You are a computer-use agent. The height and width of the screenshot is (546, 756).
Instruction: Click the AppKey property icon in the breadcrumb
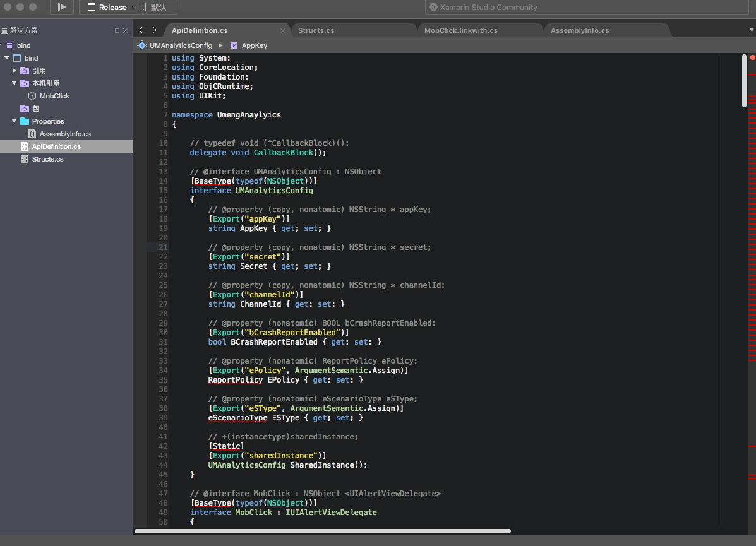(x=234, y=45)
